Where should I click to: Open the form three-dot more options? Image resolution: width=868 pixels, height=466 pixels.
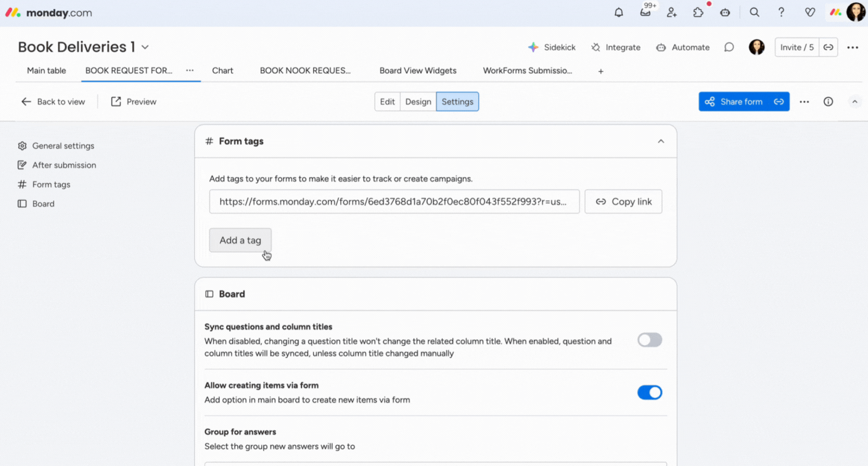(805, 101)
